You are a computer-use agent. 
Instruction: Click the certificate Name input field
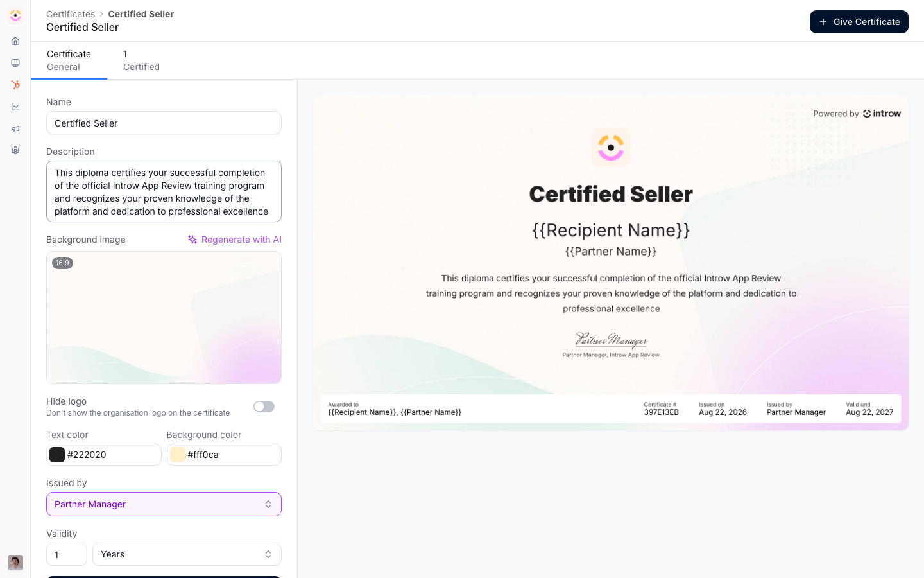(x=164, y=123)
